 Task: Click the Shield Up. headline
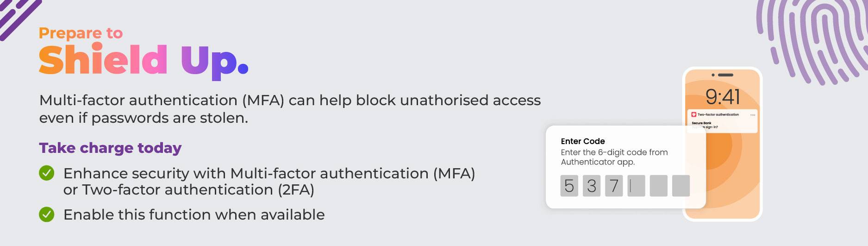144,60
